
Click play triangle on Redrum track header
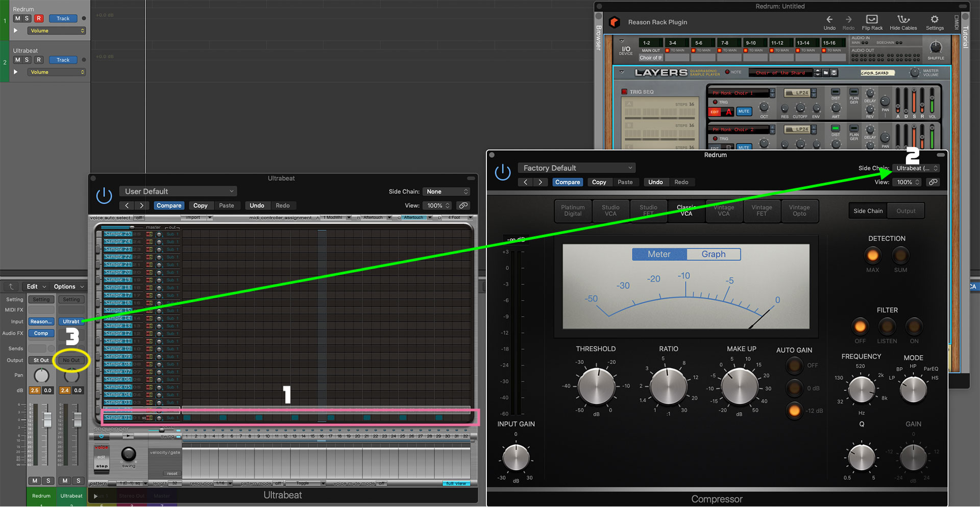point(15,31)
